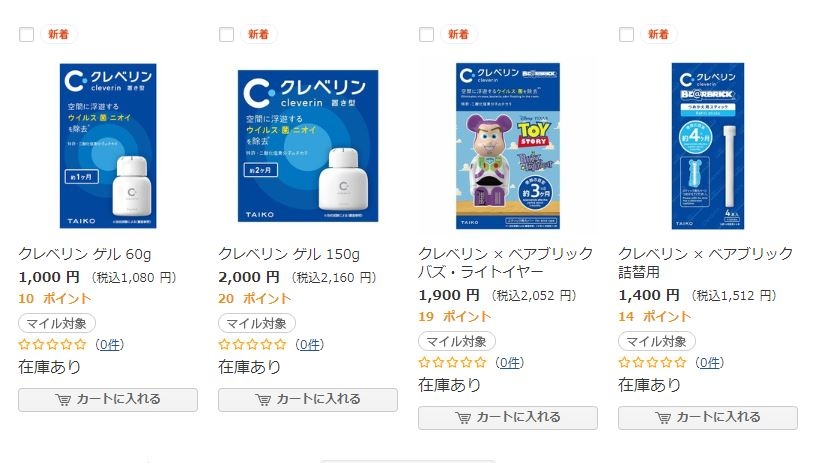Click star rating of ベアブリック 詰替用
816x463 pixels.
pos(652,362)
